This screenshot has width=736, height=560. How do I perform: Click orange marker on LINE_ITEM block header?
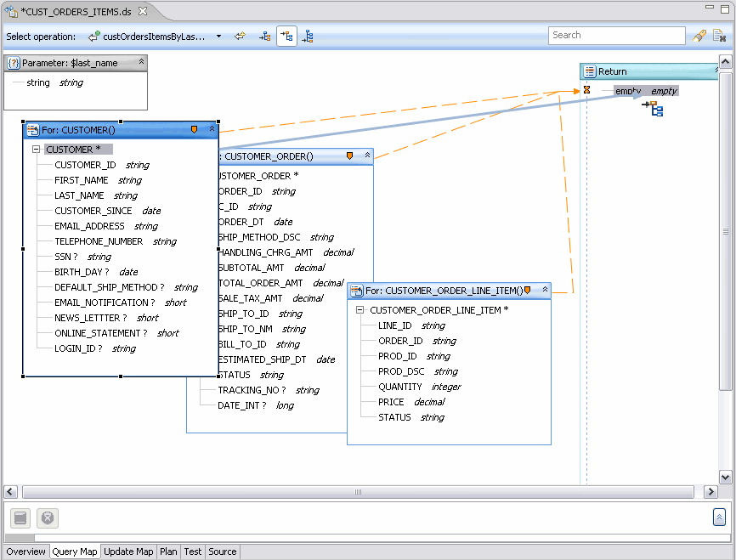(x=527, y=291)
